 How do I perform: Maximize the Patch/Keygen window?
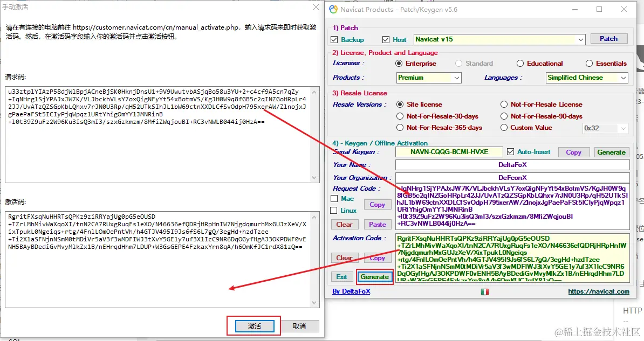coord(599,9)
